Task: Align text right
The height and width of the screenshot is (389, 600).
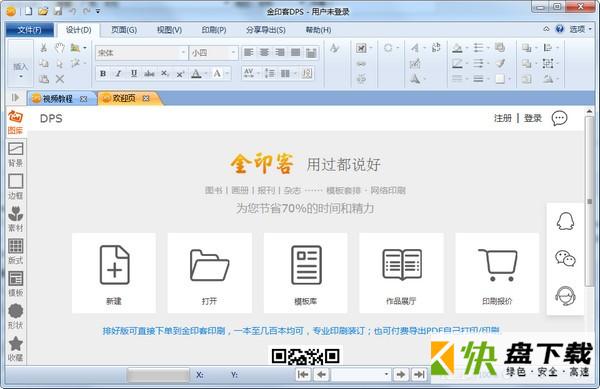Action: point(280,52)
